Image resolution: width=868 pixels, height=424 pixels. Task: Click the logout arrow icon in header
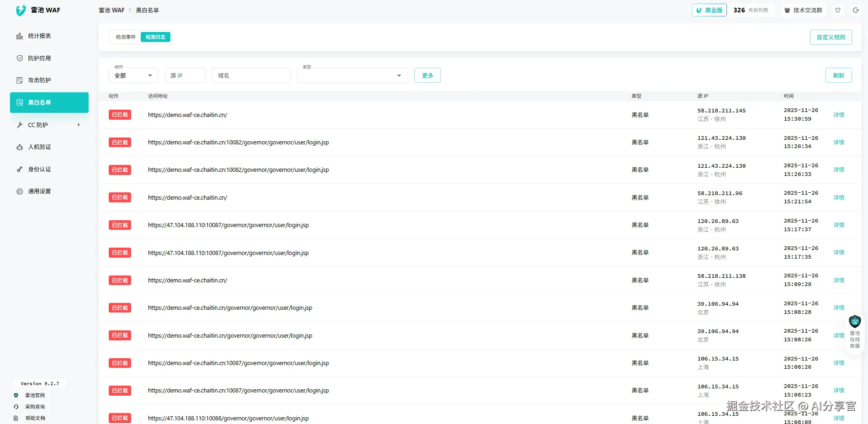click(856, 10)
